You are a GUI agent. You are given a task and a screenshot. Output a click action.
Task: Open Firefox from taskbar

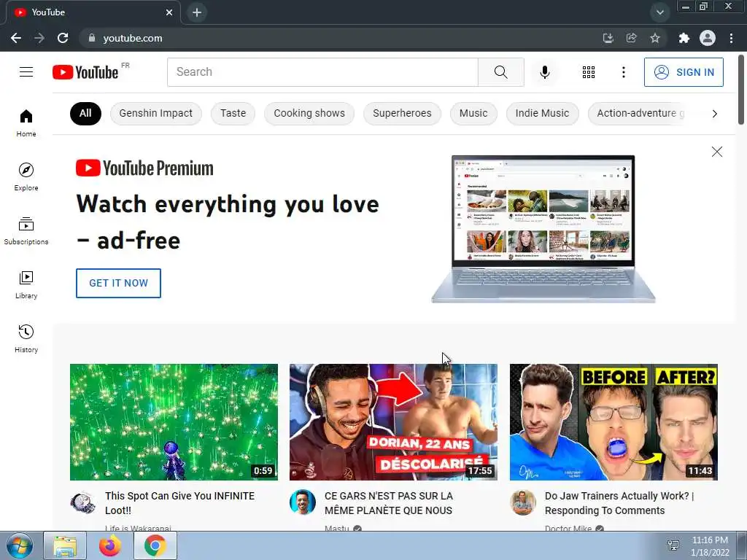point(109,545)
